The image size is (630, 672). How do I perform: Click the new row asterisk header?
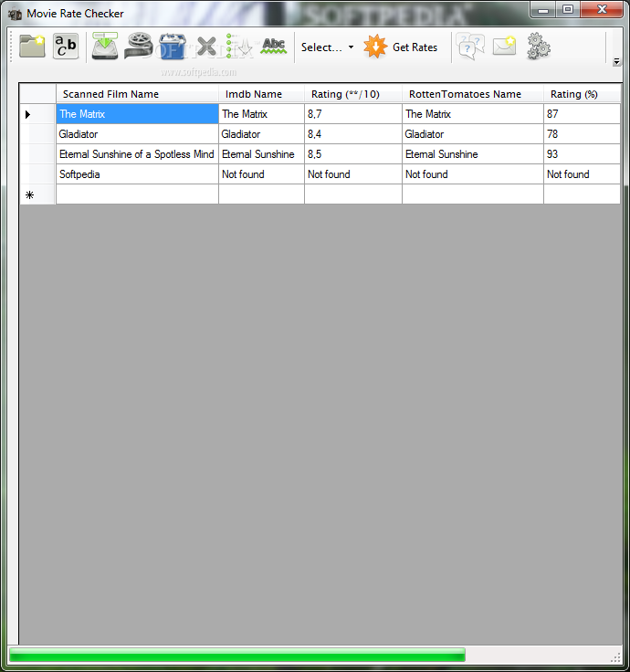coord(37,194)
